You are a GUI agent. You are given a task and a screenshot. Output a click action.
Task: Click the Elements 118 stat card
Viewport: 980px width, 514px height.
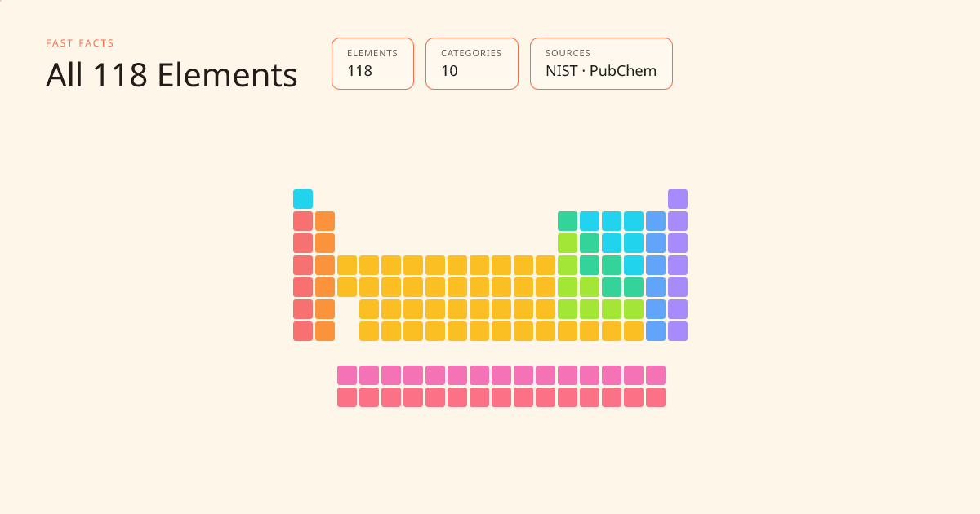click(x=372, y=64)
